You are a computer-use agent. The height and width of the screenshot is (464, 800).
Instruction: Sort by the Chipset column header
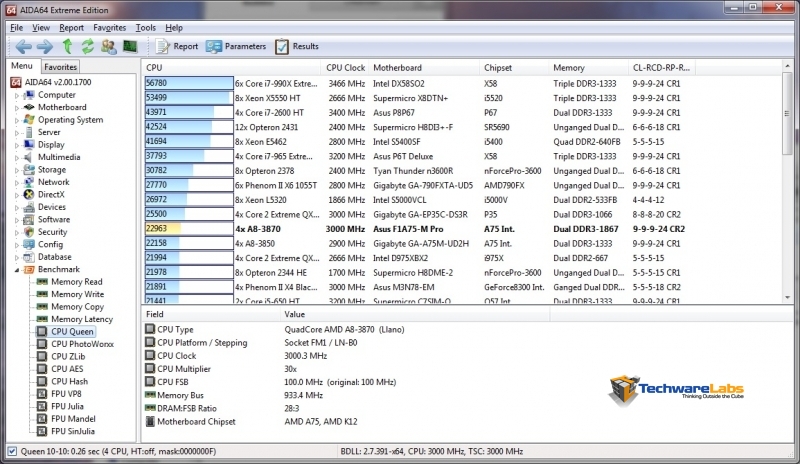point(514,68)
